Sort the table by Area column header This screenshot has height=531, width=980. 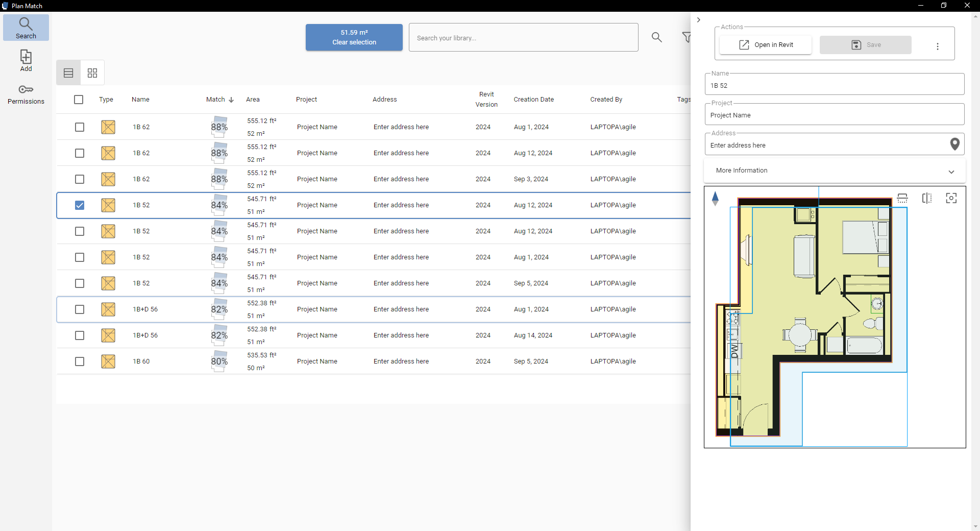coord(253,100)
